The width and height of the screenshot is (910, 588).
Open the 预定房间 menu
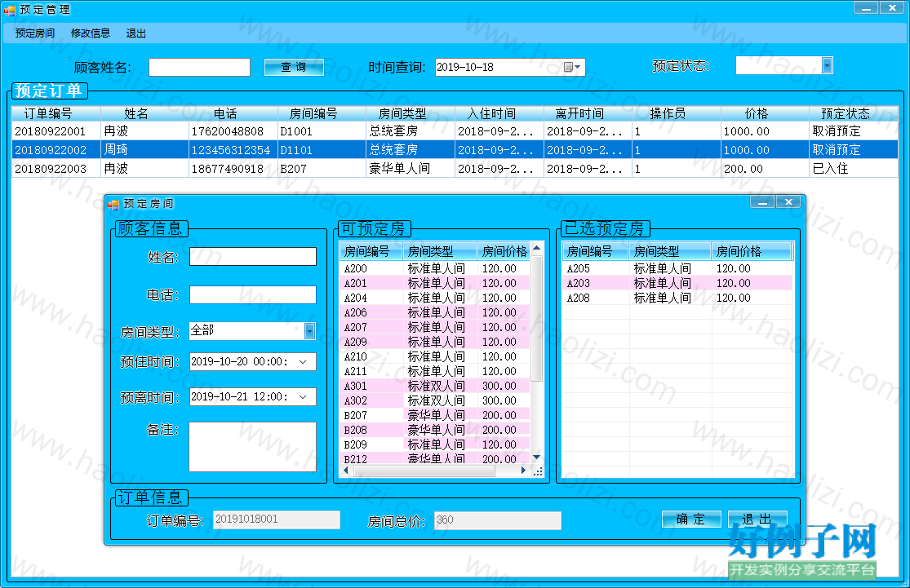tap(35, 33)
